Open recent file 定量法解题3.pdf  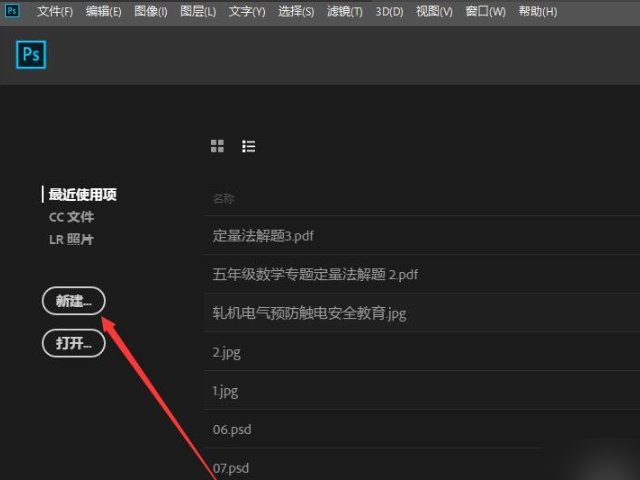(x=422, y=236)
